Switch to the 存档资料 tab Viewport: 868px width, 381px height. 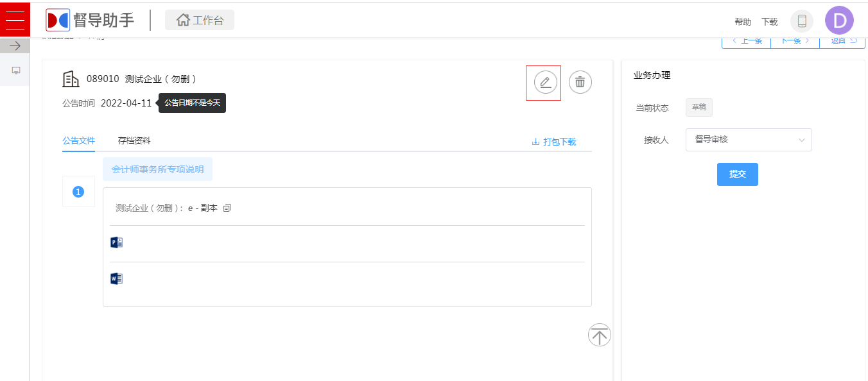click(134, 140)
